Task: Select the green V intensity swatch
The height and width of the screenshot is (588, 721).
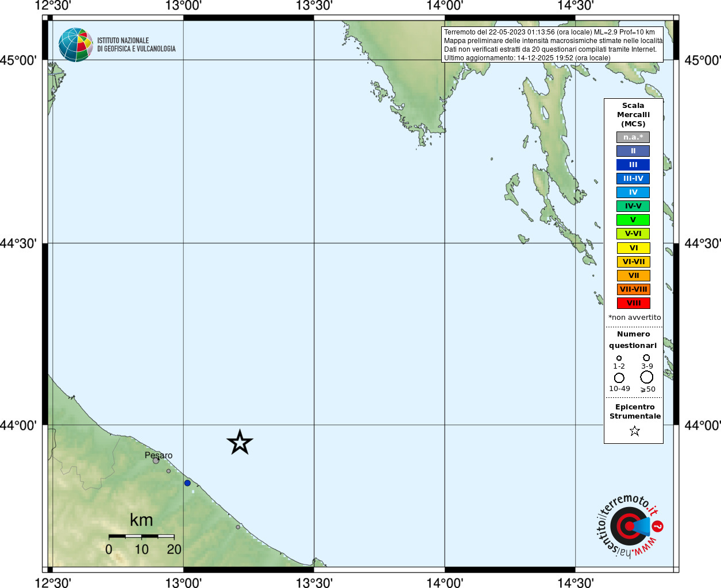Action: [x=633, y=220]
